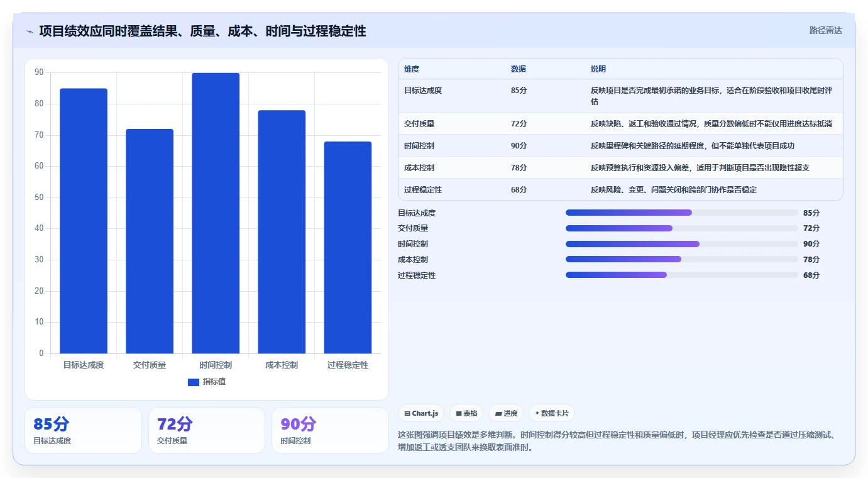Click the 成本控制 x-axis label
868x478 pixels.
282,365
